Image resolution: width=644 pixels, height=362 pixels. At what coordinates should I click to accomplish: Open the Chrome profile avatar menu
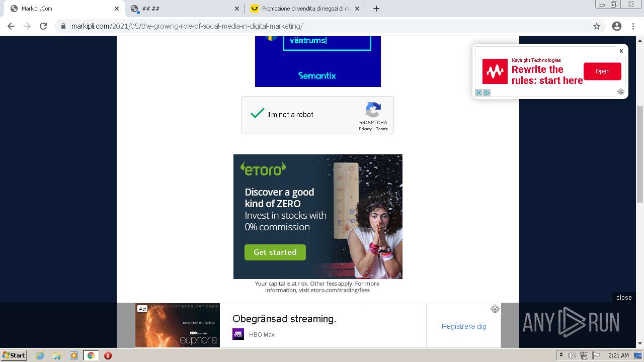point(617,26)
